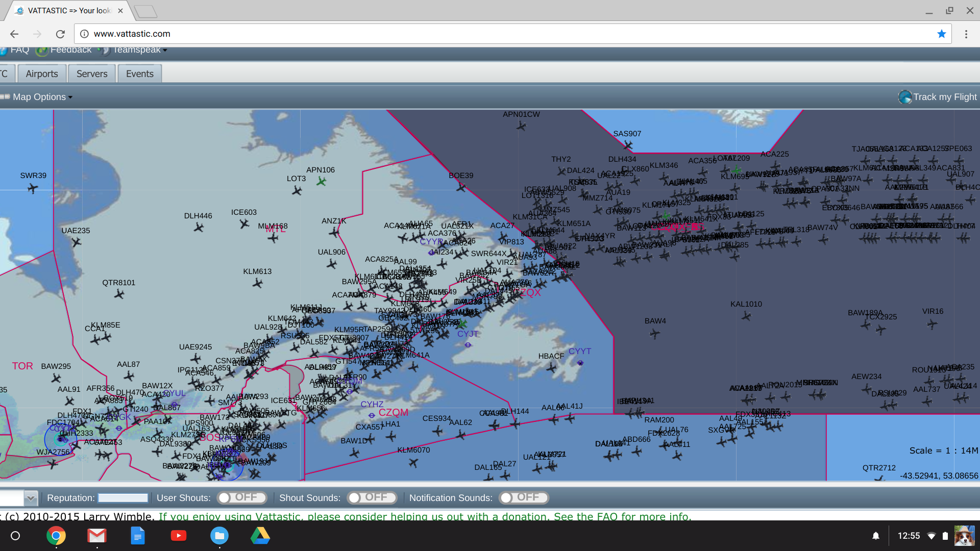Bookmark page with star icon
980x551 pixels.
[x=941, y=34]
